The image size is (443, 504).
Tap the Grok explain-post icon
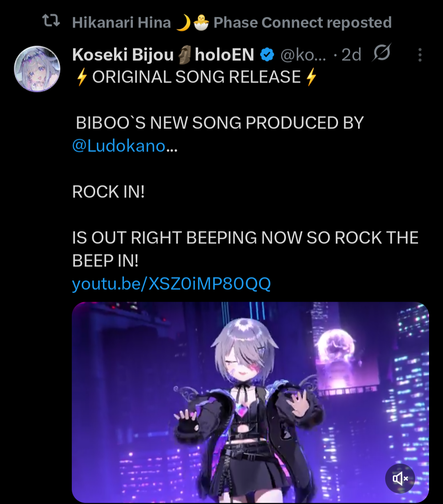tap(381, 53)
